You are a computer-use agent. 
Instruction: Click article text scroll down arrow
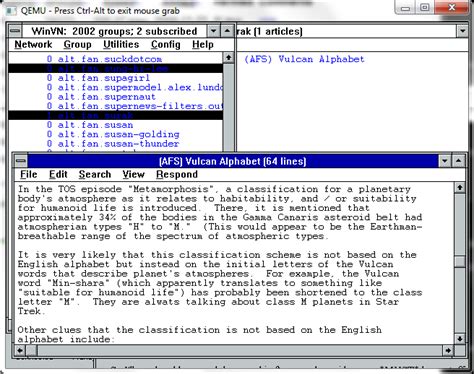coord(460,339)
